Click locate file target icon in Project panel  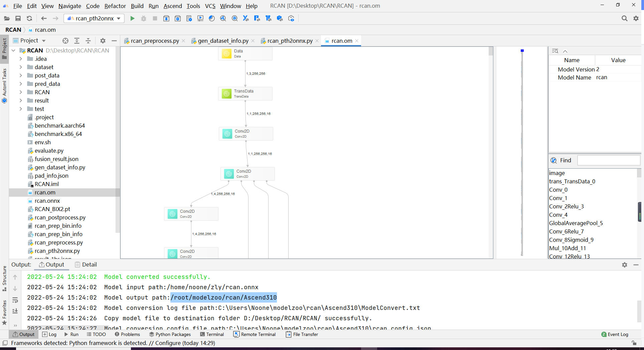point(65,41)
